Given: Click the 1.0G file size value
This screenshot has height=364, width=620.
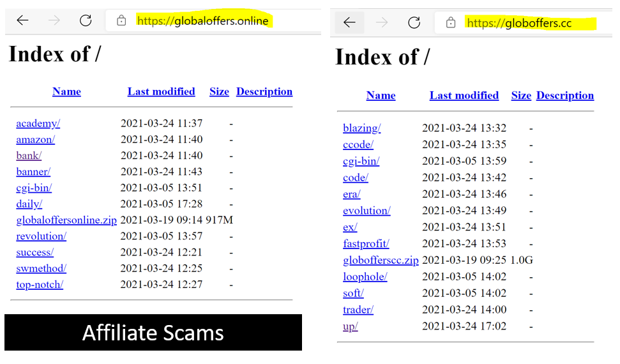Looking at the screenshot, I should (x=522, y=261).
